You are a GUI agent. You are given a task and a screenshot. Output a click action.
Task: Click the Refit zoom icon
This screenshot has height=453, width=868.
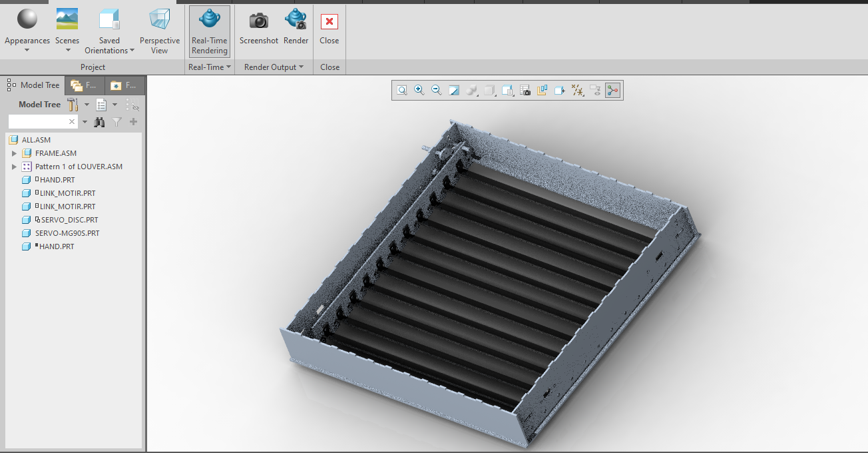click(402, 91)
